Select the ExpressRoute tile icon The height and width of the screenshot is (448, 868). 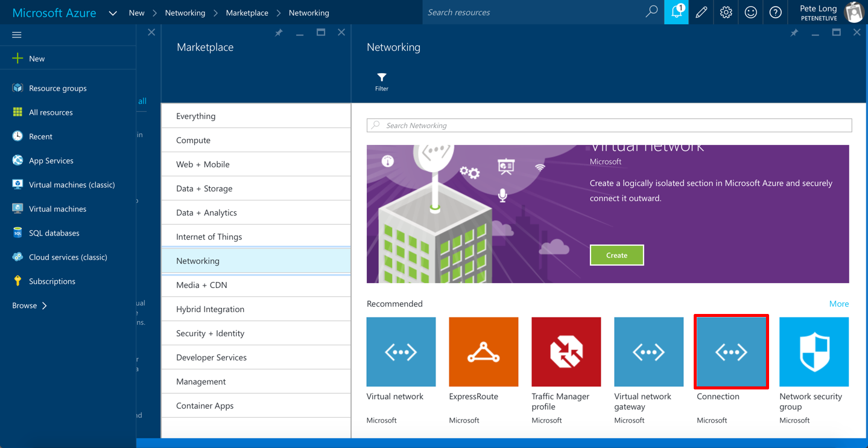click(x=484, y=352)
